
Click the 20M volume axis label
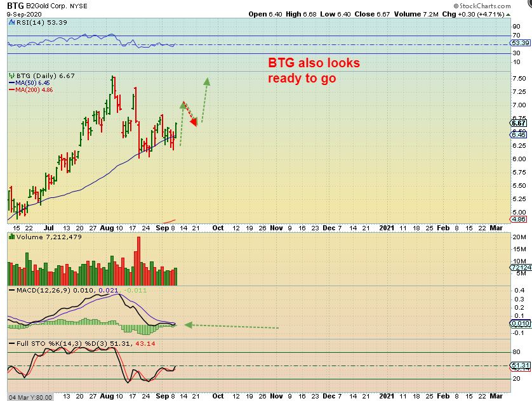pos(519,237)
